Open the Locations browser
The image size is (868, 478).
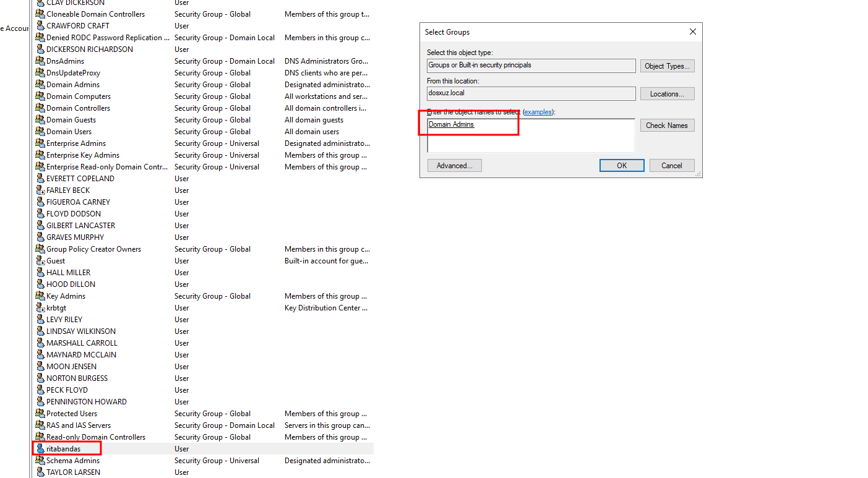click(x=667, y=94)
